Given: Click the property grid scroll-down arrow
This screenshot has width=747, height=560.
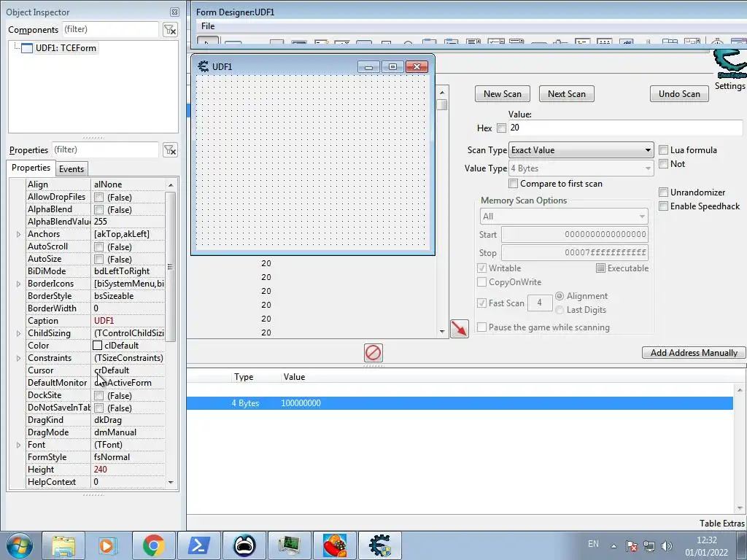Looking at the screenshot, I should pyautogui.click(x=171, y=483).
